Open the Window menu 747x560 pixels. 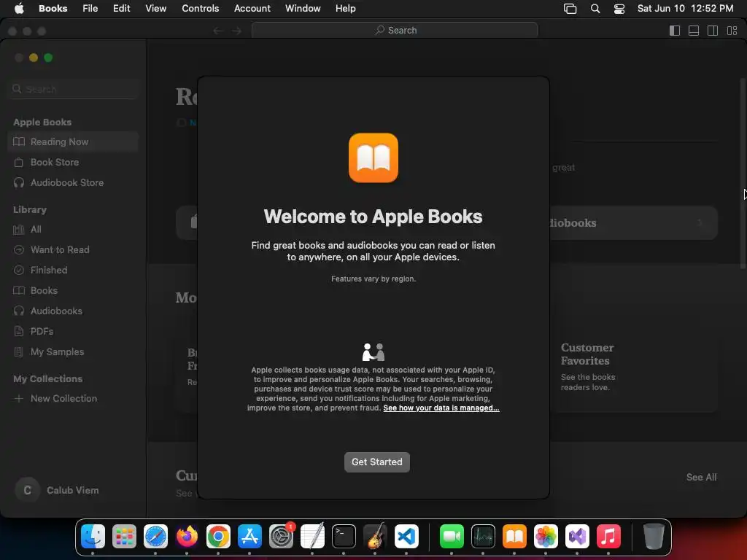point(303,9)
